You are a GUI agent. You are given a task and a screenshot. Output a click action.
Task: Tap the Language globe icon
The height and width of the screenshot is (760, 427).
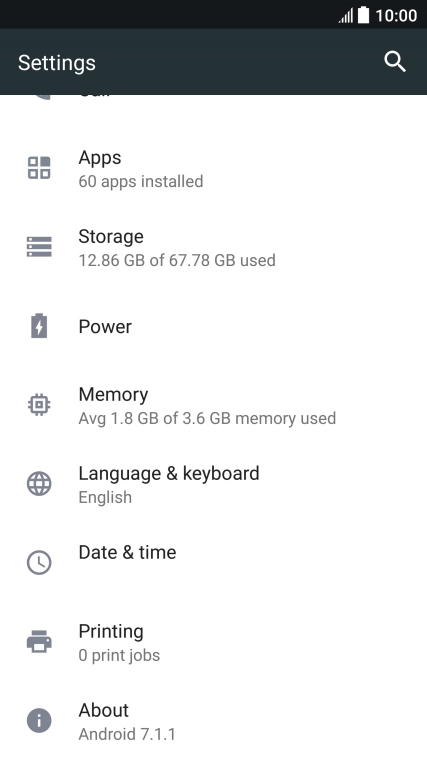tap(39, 483)
